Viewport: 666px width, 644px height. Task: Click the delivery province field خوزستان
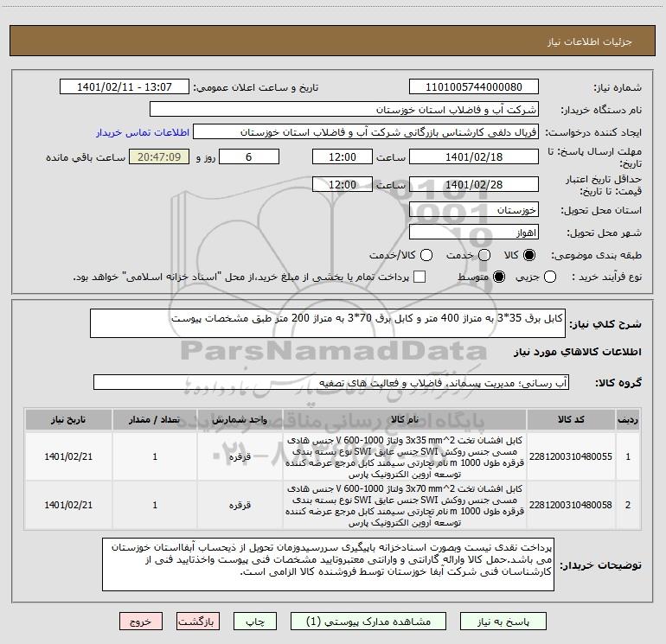[474, 210]
